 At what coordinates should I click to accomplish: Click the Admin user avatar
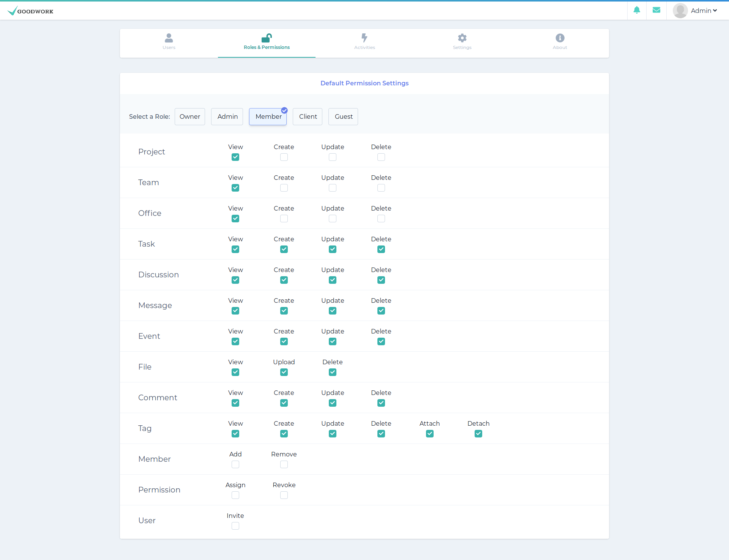[680, 11]
